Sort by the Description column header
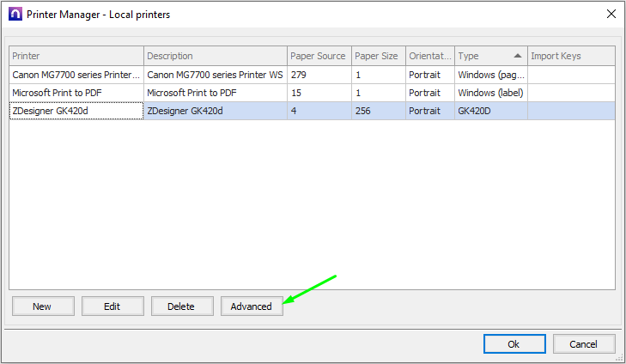 pyautogui.click(x=215, y=56)
